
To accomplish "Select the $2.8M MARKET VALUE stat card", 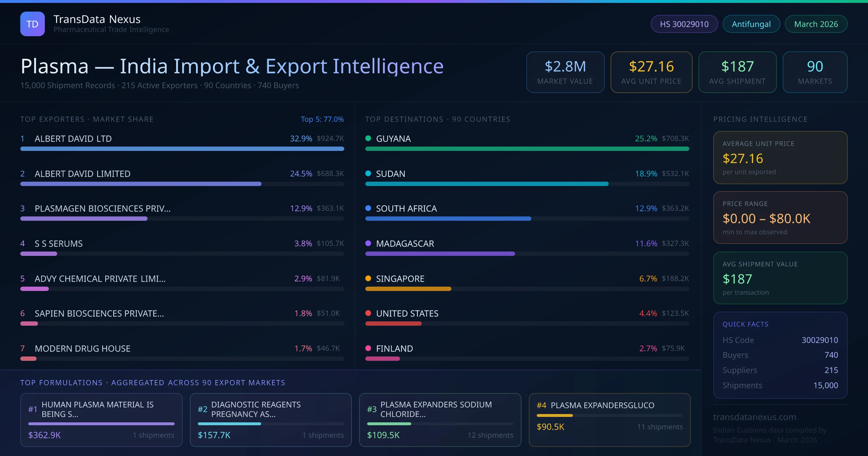I will pos(565,72).
